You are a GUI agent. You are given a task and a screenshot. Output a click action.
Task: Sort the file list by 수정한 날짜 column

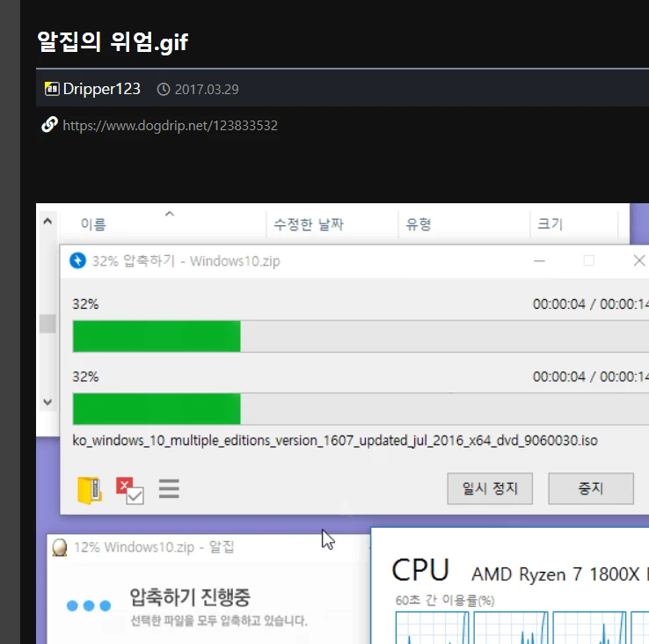click(309, 224)
